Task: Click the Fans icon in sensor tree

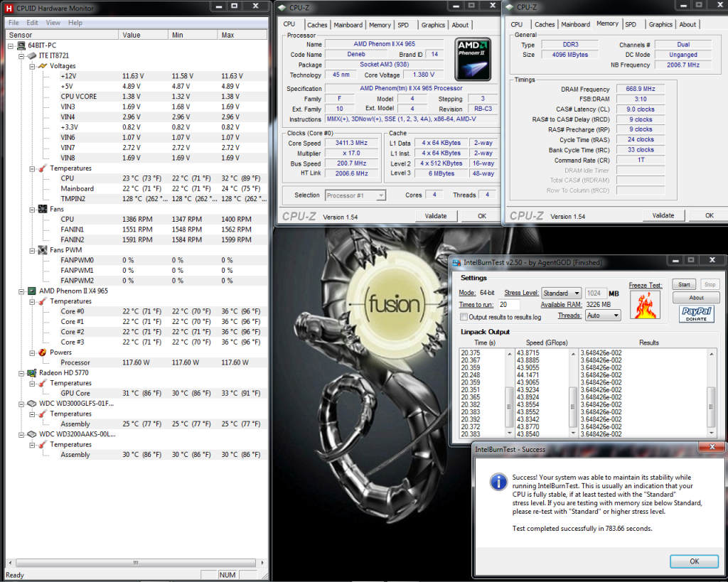Action: (x=43, y=210)
